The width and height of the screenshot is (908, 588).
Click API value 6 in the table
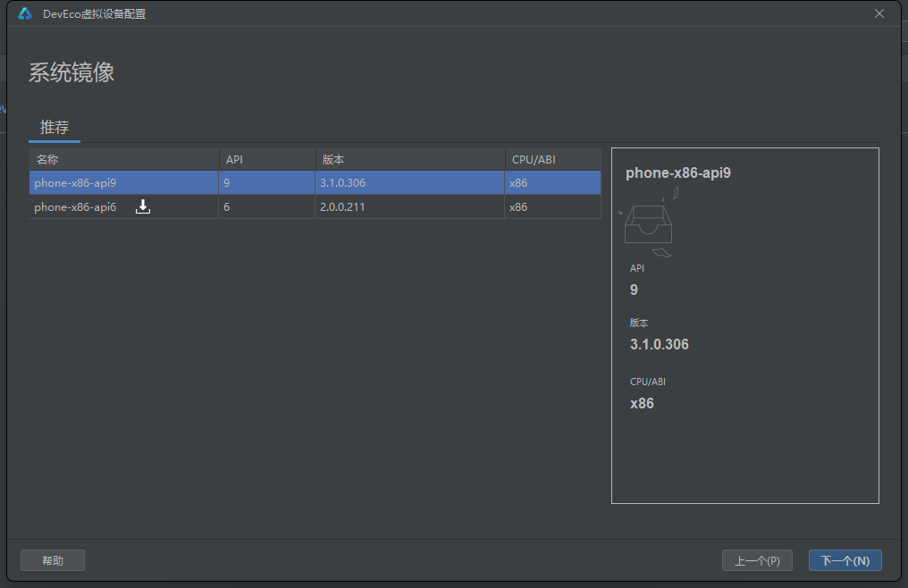click(227, 206)
